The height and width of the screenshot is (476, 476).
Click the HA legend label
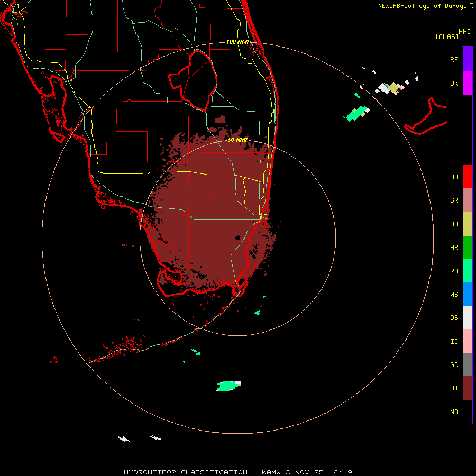click(x=454, y=177)
